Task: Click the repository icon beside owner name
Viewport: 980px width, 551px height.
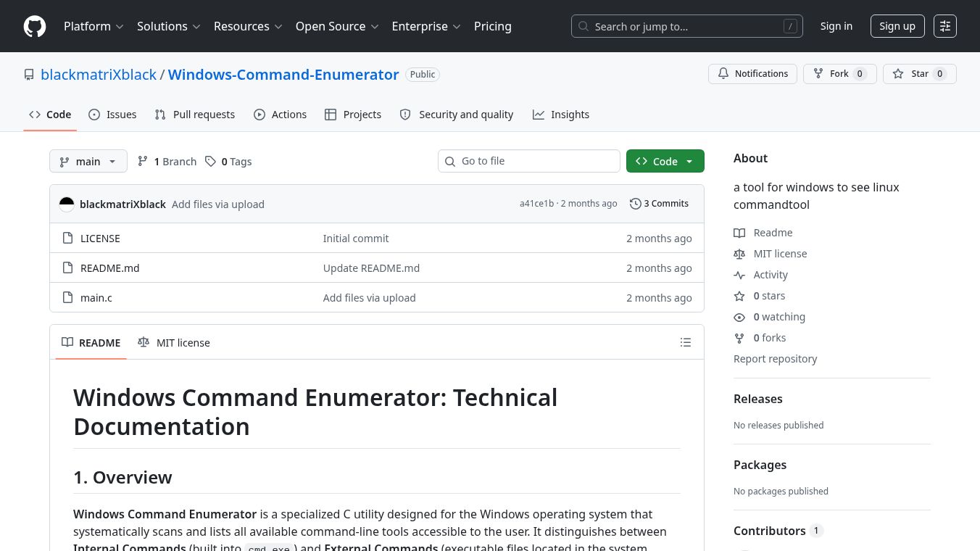Action: [x=29, y=75]
